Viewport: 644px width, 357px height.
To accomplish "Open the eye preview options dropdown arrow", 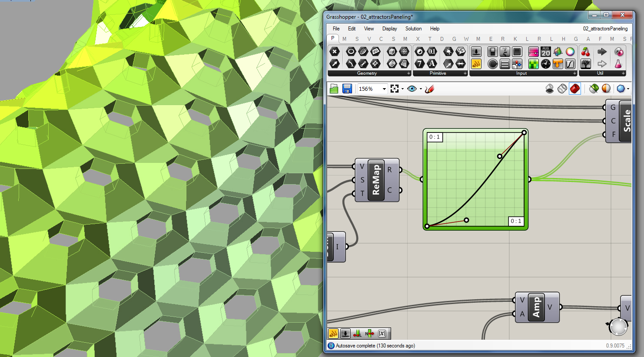I will point(421,89).
